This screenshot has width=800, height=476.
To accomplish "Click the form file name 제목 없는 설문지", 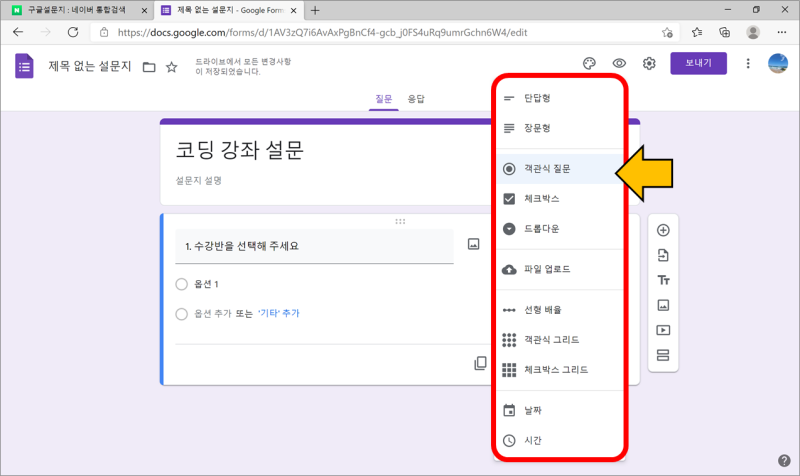I will click(90, 66).
